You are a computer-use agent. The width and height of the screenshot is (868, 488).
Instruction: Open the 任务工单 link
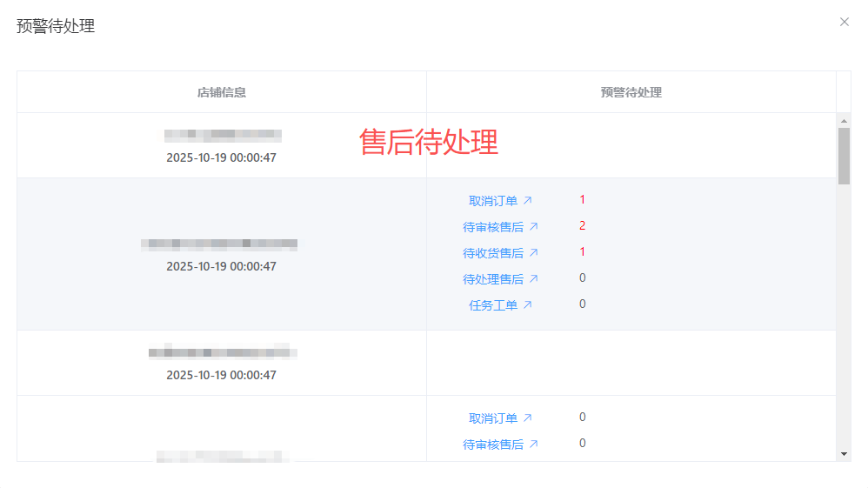(493, 305)
